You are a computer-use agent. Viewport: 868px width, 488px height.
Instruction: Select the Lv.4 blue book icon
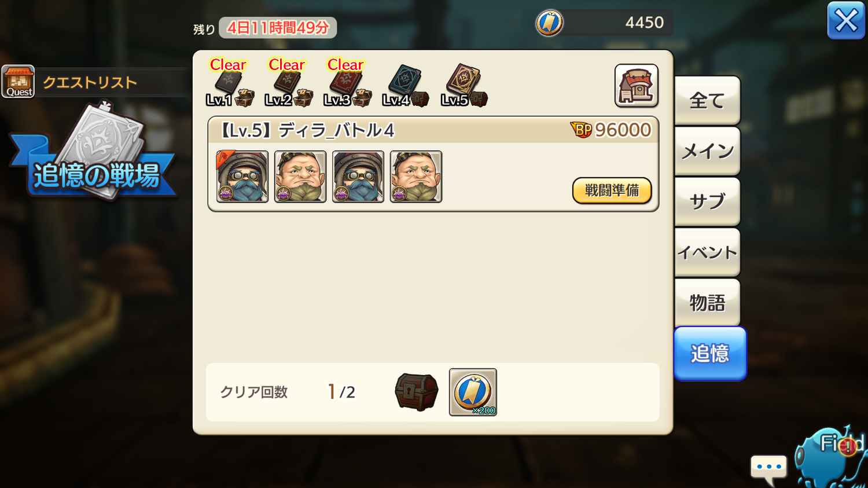(x=405, y=86)
